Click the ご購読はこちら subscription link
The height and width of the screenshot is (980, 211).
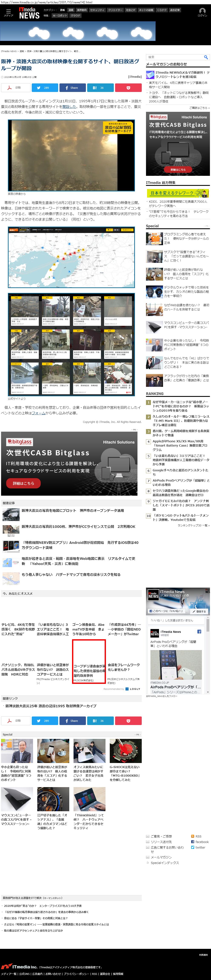point(199,108)
